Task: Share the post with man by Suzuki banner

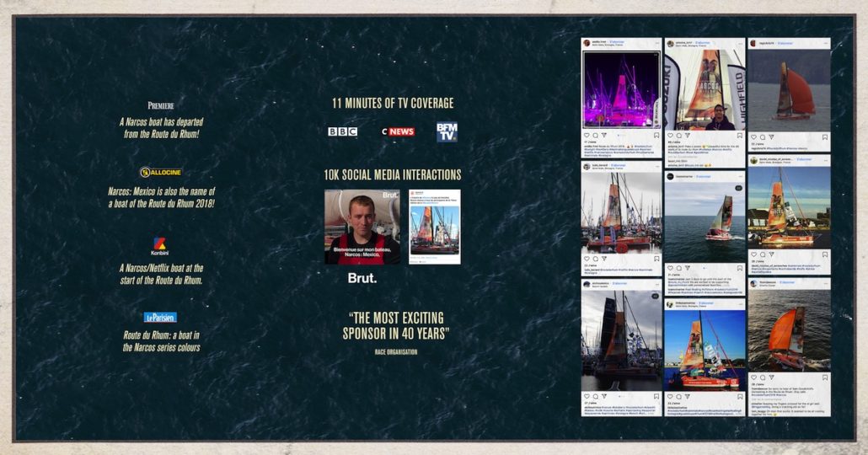Action: click(x=687, y=135)
